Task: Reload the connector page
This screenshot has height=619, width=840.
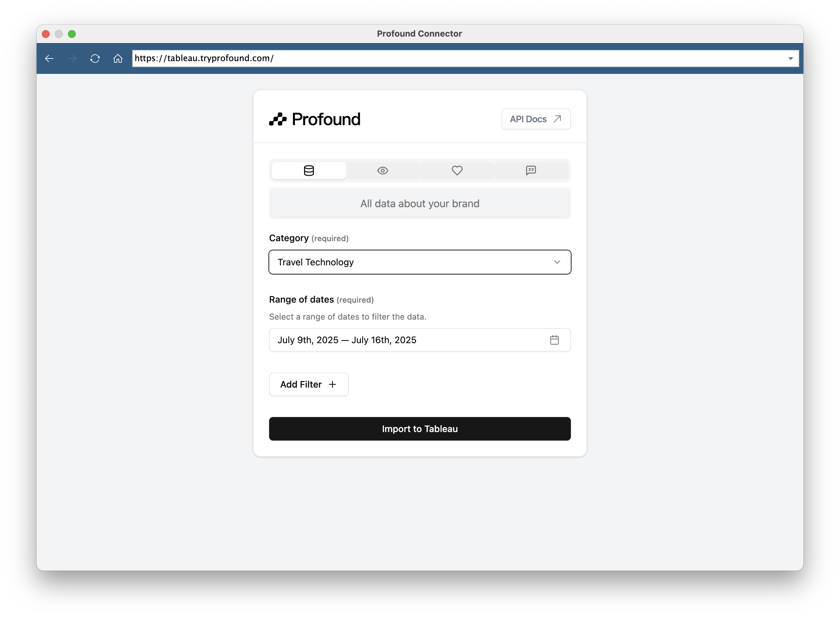Action: click(x=95, y=59)
